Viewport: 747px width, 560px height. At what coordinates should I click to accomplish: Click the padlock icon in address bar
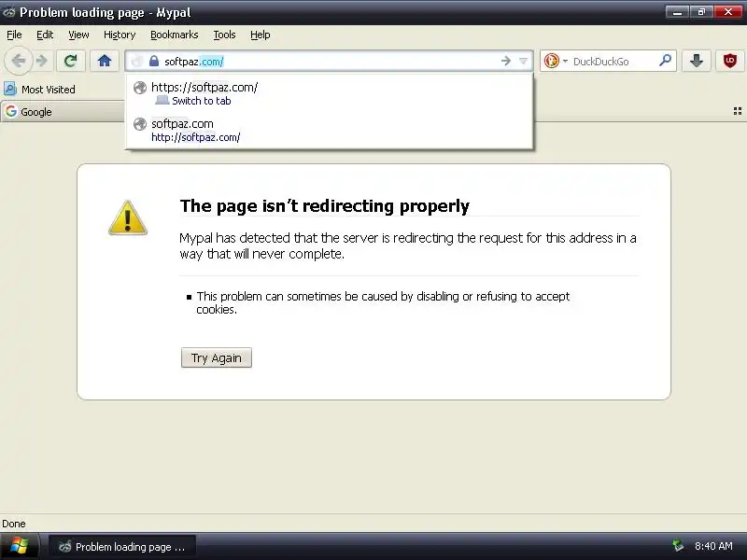coord(153,61)
